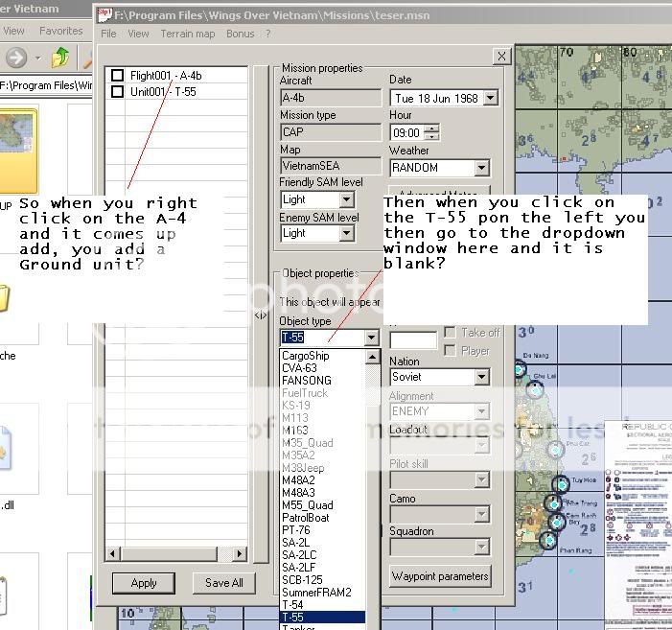The width and height of the screenshot is (672, 630).
Task: Select SumnerFRAM2 in object type list
Action: pos(323,593)
